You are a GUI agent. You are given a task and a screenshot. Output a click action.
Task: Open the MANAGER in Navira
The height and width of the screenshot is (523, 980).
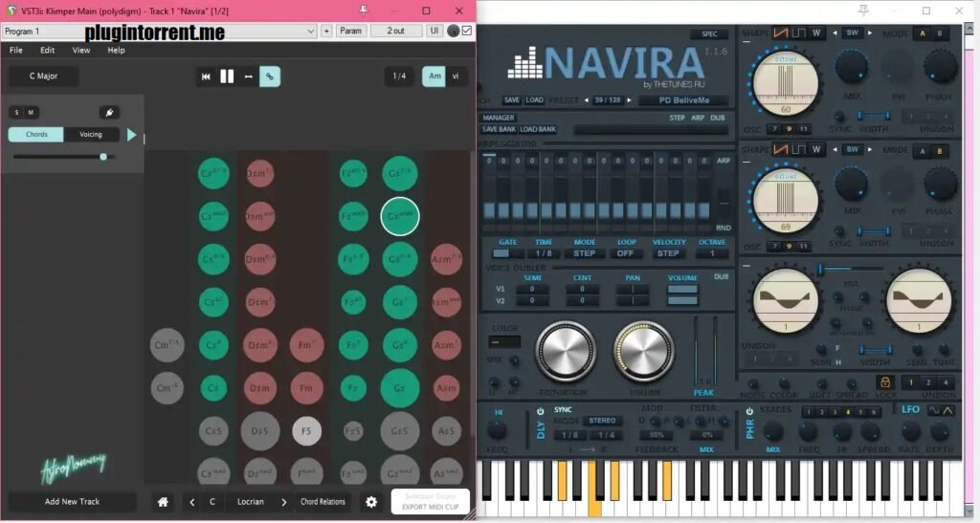pos(498,118)
